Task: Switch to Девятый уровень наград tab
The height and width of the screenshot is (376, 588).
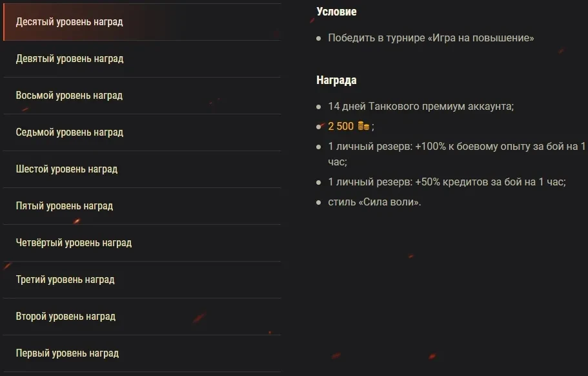Action: tap(69, 59)
